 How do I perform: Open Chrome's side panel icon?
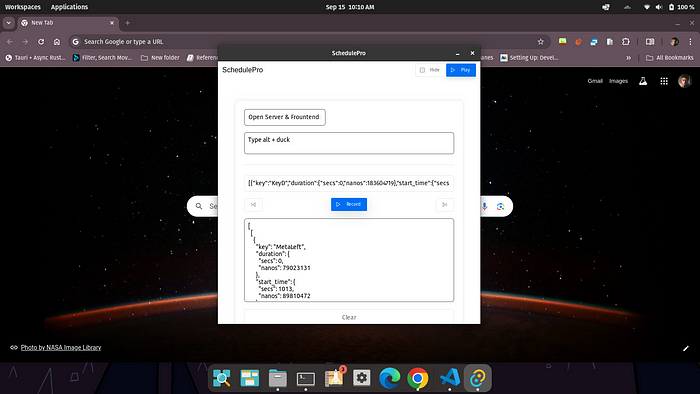tap(650, 41)
